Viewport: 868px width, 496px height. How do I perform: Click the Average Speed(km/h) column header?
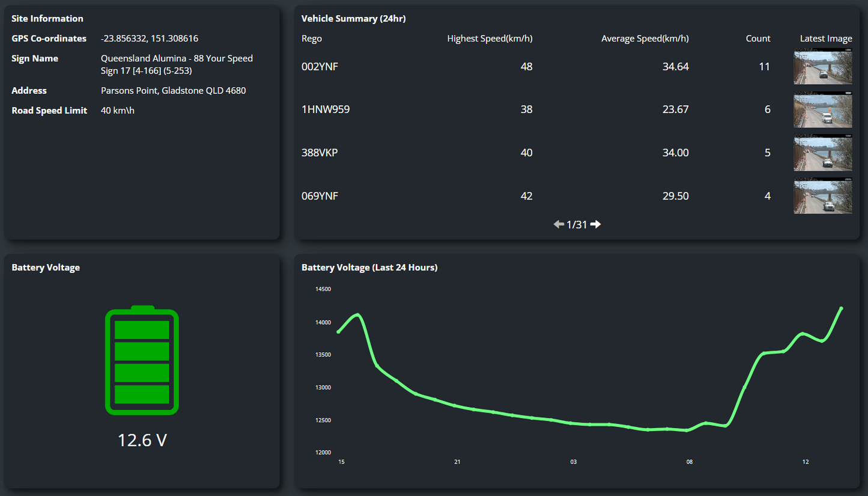tap(645, 38)
